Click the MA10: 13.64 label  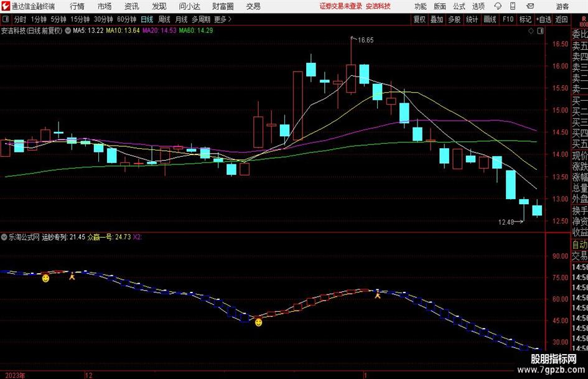pos(123,30)
